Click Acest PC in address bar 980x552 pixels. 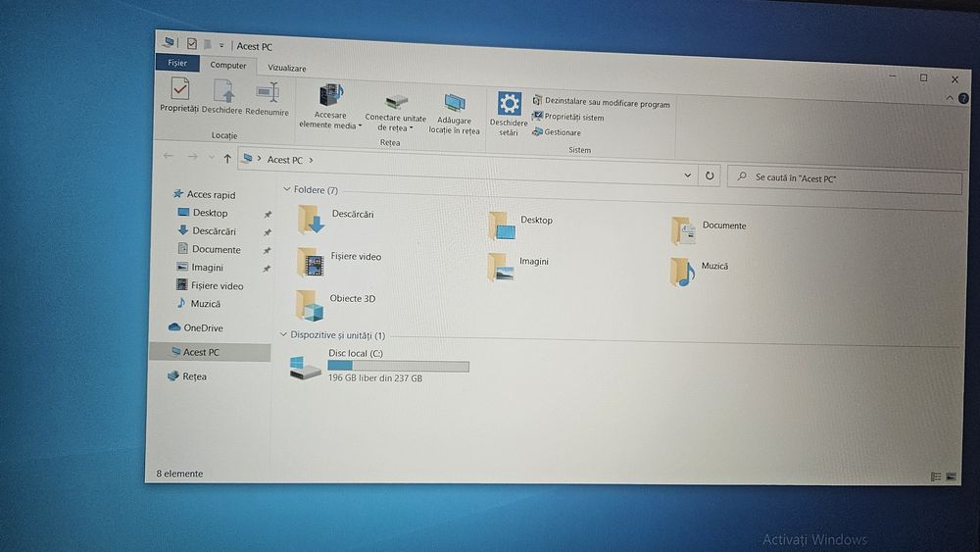(285, 160)
